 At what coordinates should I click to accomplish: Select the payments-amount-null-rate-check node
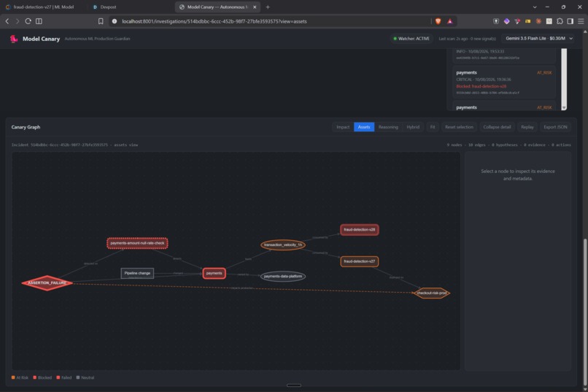click(137, 243)
